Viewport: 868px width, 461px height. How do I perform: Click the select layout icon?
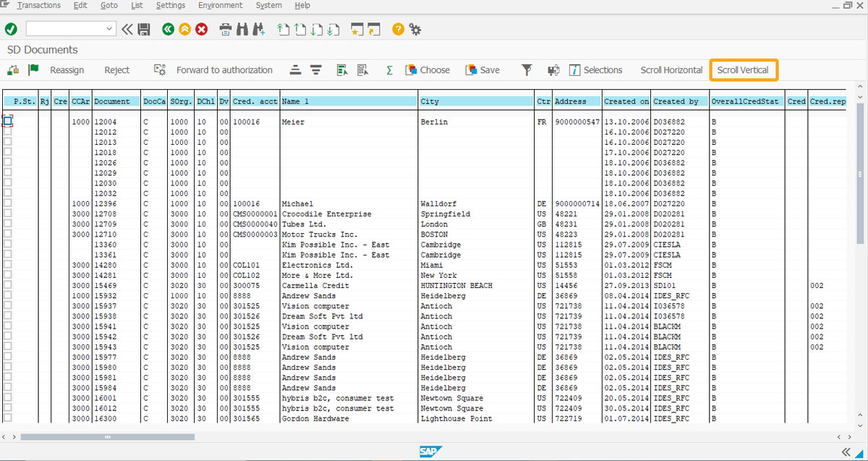342,70
